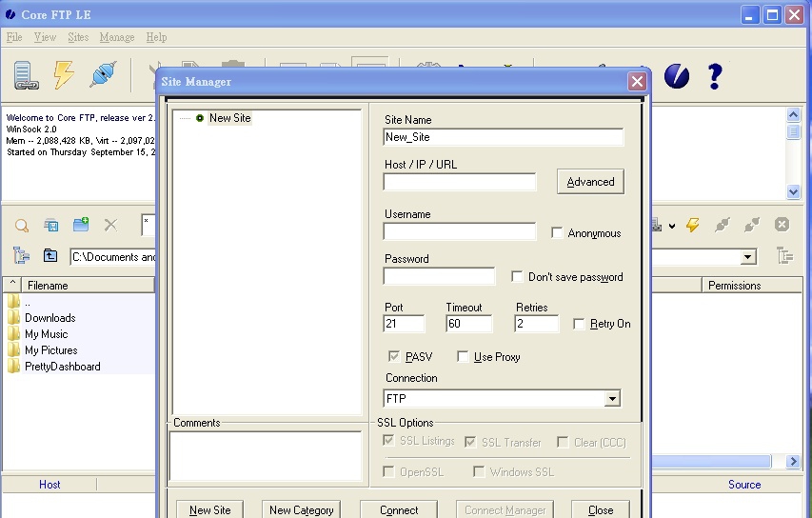The height and width of the screenshot is (518, 812).
Task: Click the Comments text area
Action: 266,456
